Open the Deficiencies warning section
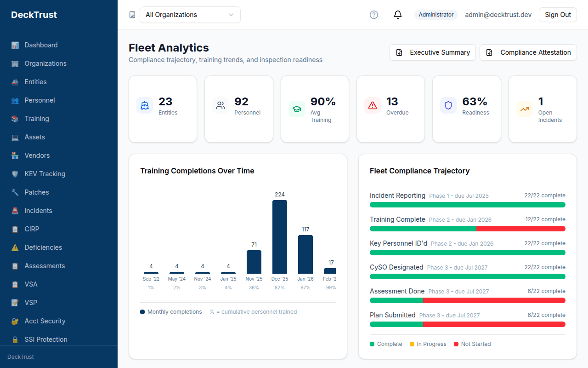The height and width of the screenshot is (368, 588). 44,247
